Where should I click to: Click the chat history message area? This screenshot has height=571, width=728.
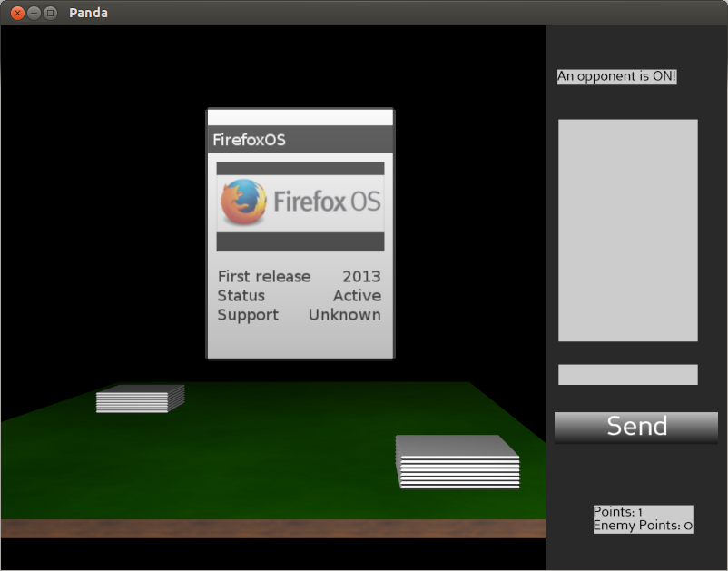628,231
